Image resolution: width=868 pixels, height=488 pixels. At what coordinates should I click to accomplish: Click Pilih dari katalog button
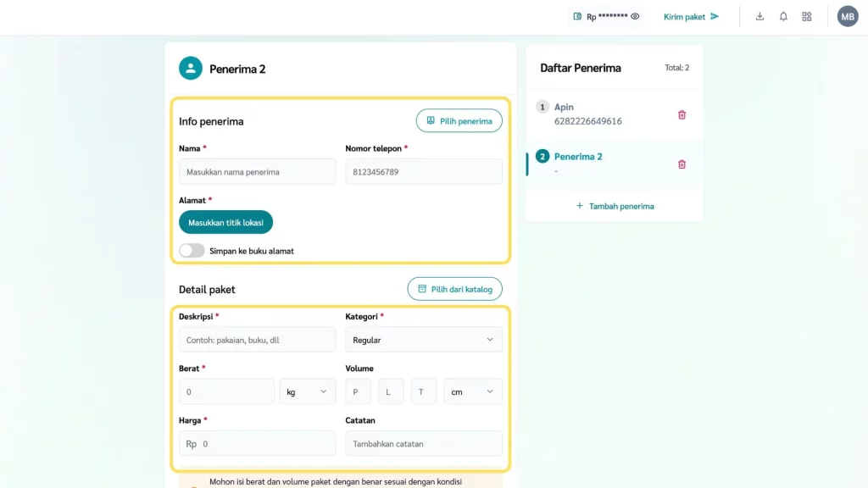pyautogui.click(x=454, y=289)
